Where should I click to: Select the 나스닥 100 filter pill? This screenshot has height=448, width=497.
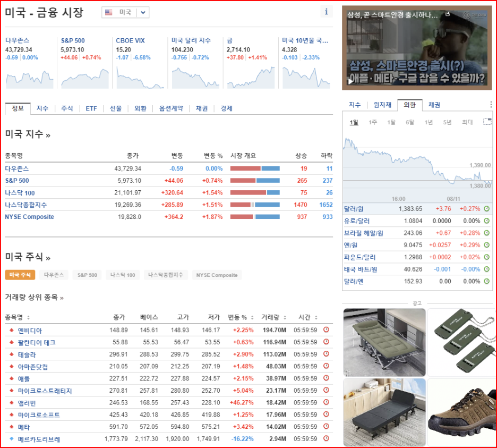click(123, 275)
